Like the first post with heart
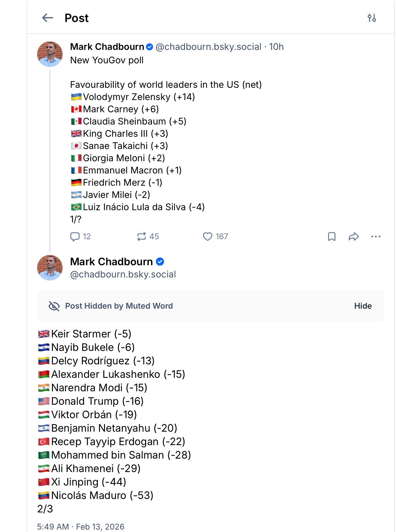The height and width of the screenshot is (532, 396). click(x=208, y=236)
